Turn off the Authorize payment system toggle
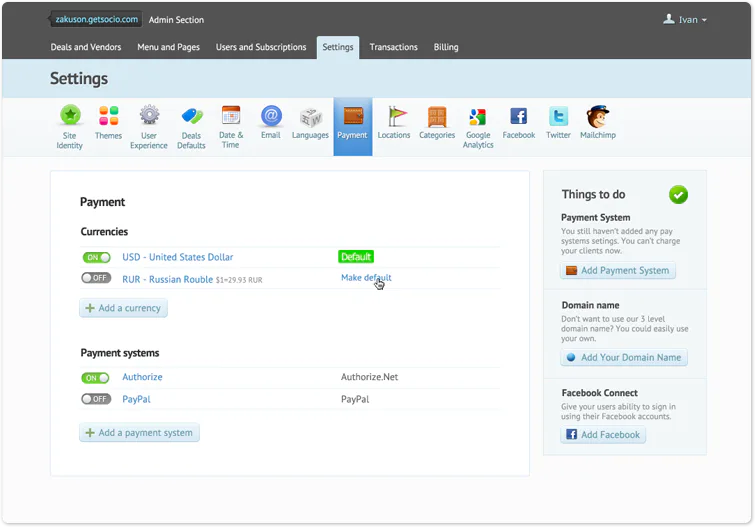 (x=95, y=378)
